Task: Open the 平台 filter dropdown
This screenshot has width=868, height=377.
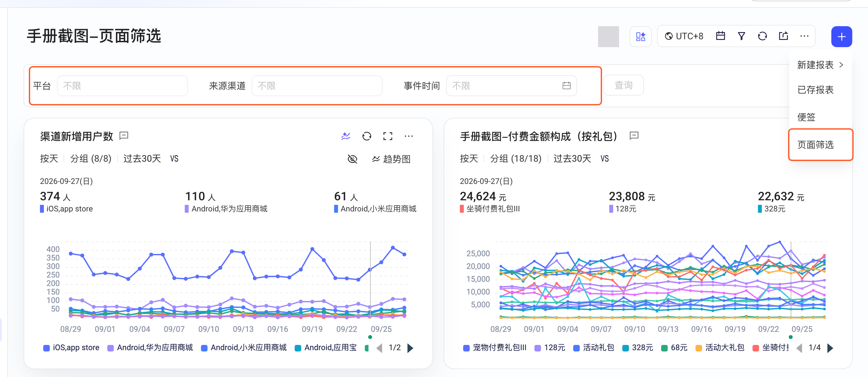Action: pyautogui.click(x=122, y=86)
